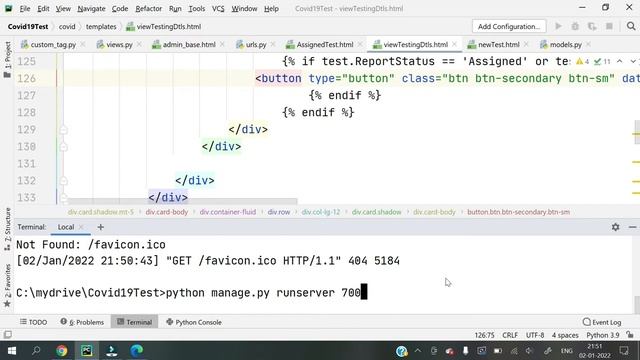Add a new terminal session with plus

coord(100,227)
